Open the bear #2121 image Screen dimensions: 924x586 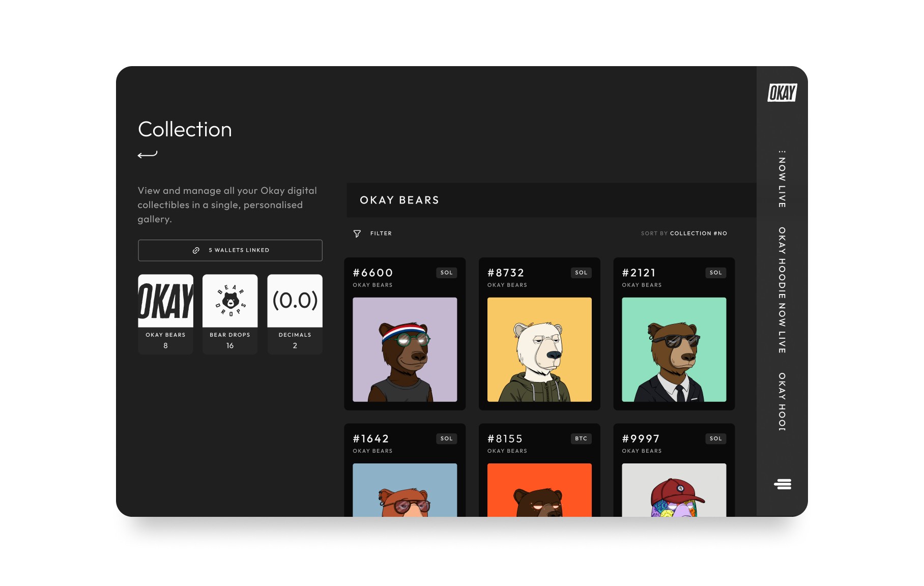click(x=674, y=349)
